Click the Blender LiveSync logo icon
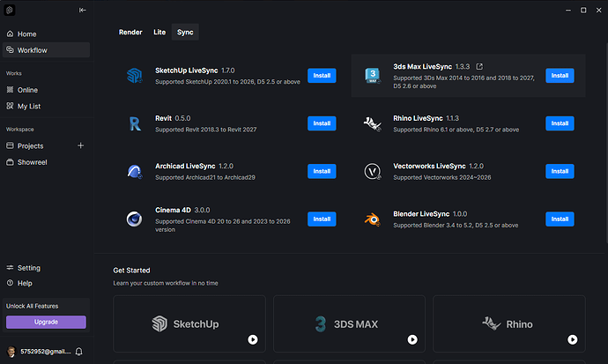Screen dimensions: 608x364 [x=372, y=219]
